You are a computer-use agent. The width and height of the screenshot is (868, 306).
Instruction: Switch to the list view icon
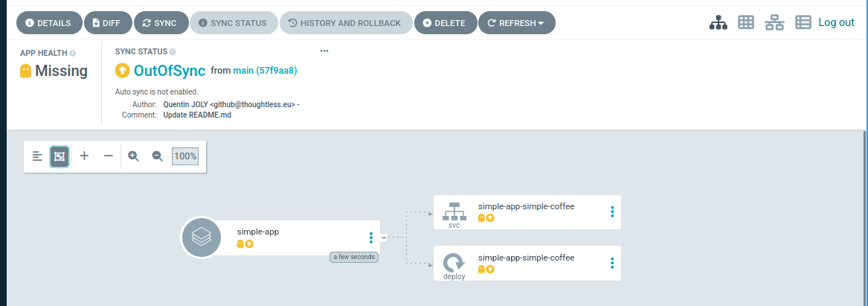pyautogui.click(x=803, y=22)
